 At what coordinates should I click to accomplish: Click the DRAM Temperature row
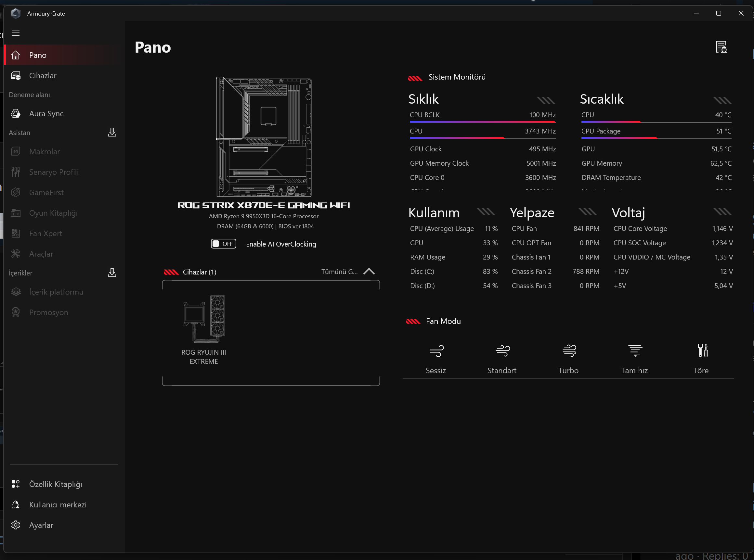(x=656, y=178)
